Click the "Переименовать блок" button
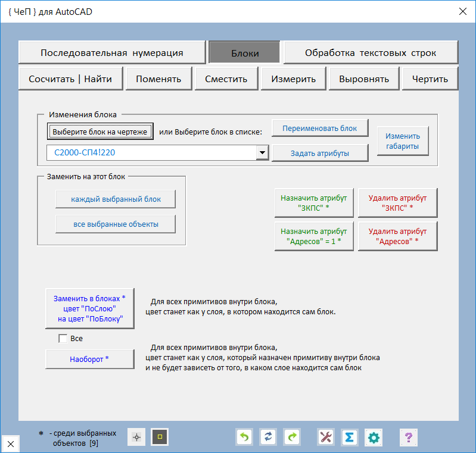Viewport: 476px width, 453px height. coord(320,128)
